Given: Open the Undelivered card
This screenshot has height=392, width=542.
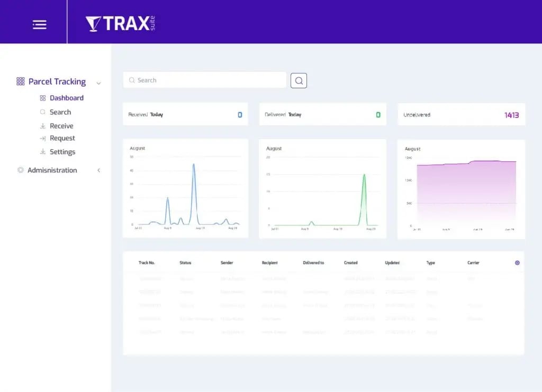Looking at the screenshot, I should pos(461,115).
